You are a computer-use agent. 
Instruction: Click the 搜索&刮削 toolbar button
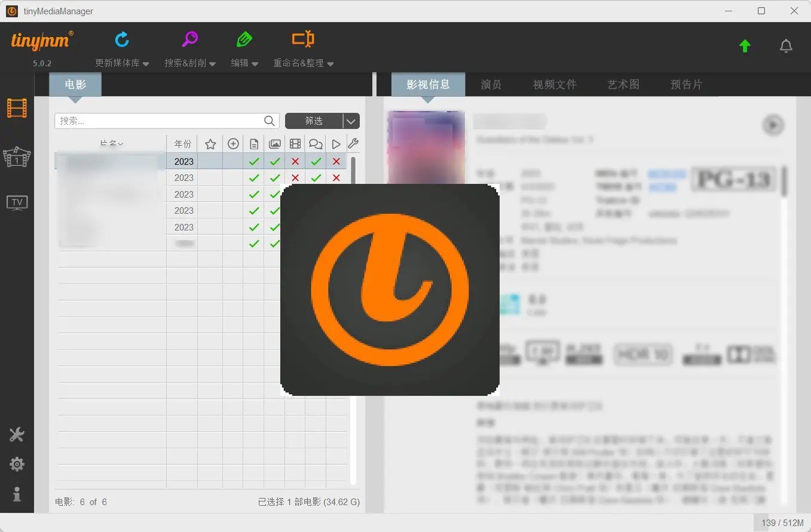[189, 49]
